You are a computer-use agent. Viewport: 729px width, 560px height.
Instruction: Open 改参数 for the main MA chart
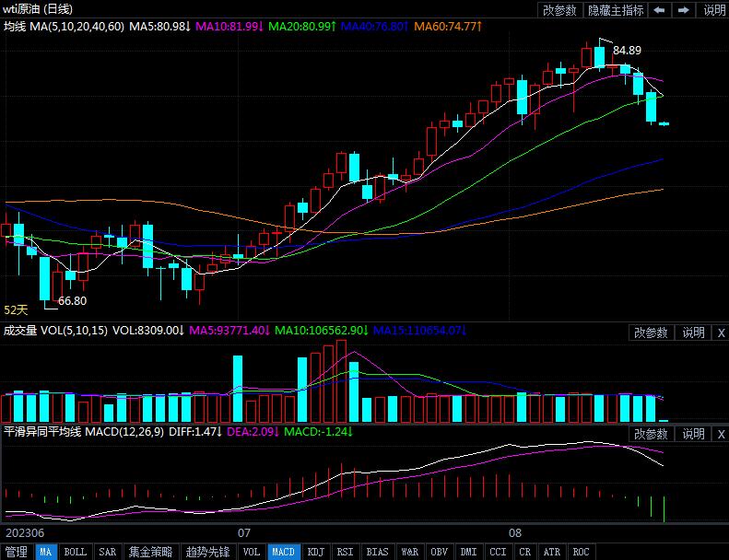(x=560, y=10)
